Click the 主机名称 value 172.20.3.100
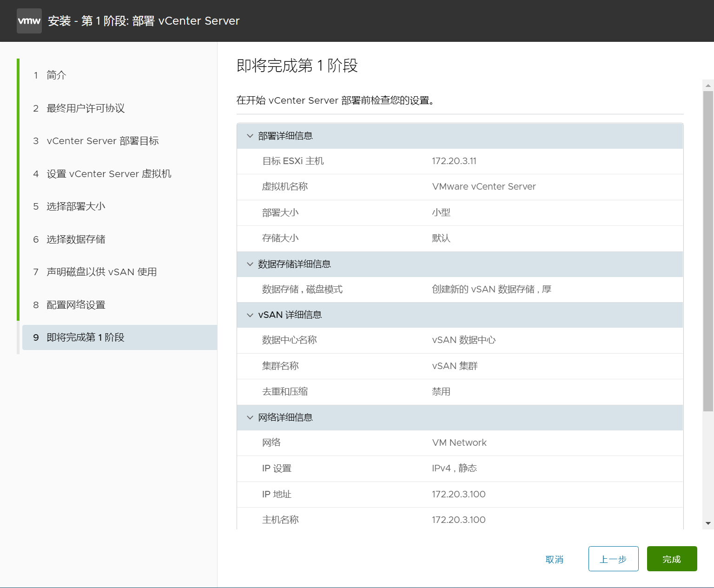The height and width of the screenshot is (588, 714). [x=459, y=520]
